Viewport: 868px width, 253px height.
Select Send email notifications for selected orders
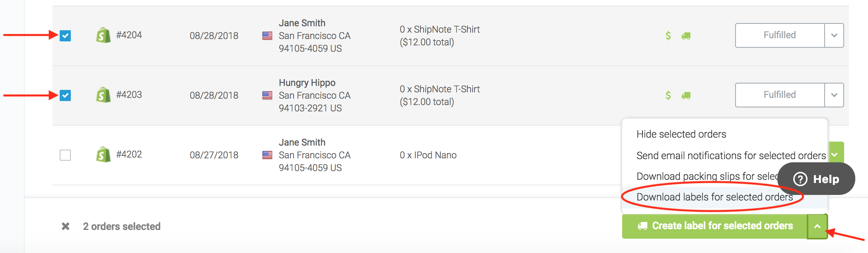pos(731,156)
